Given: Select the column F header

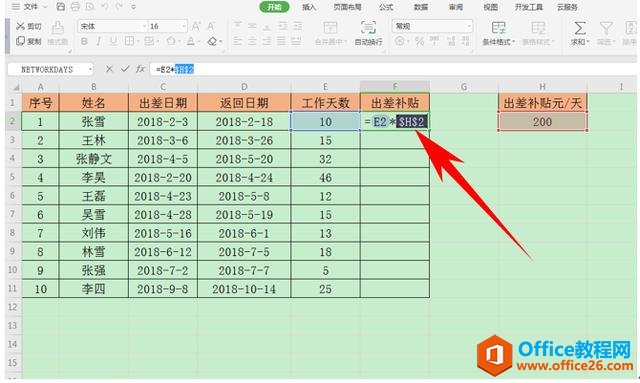Looking at the screenshot, I should click(x=395, y=87).
